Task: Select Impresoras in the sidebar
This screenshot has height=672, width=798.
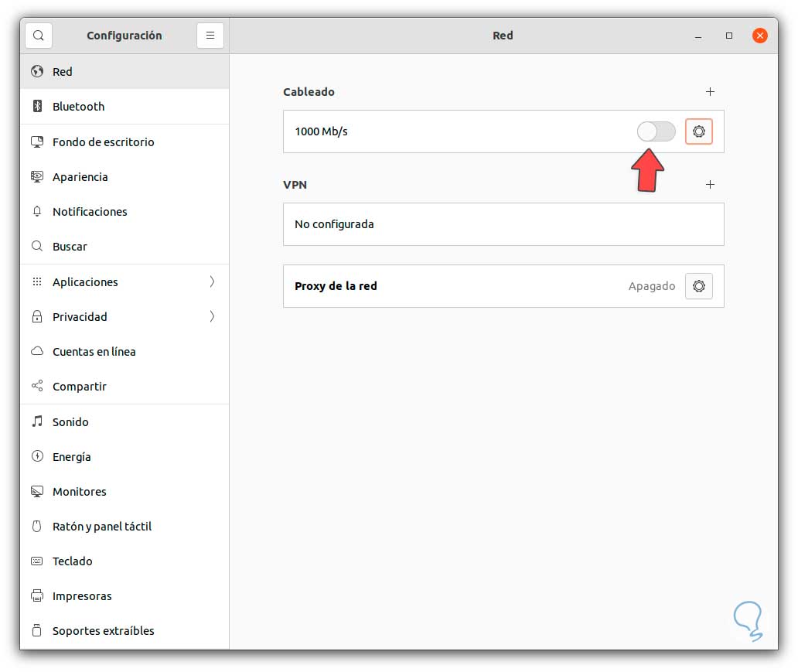Action: pyautogui.click(x=82, y=596)
